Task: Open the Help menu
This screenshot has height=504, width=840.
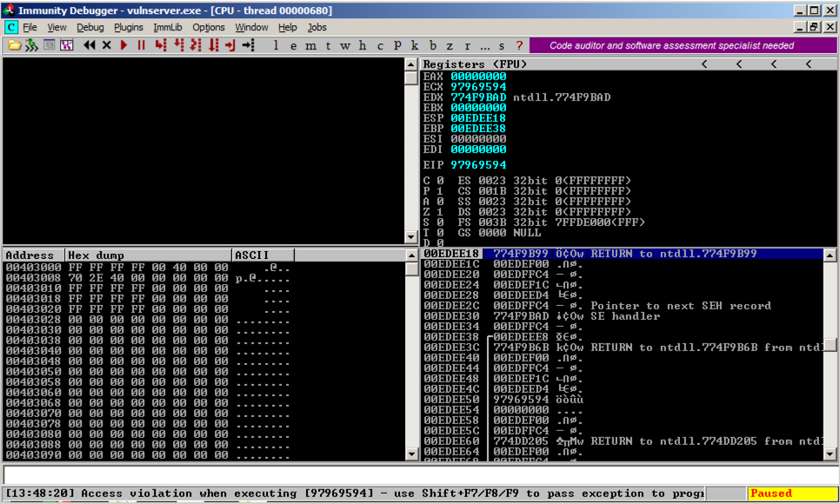Action: click(287, 27)
